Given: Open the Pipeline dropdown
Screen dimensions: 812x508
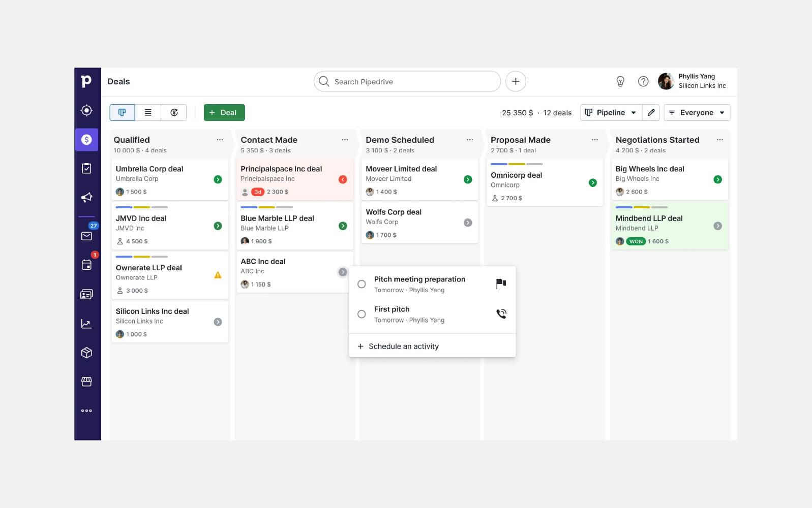Looking at the screenshot, I should (x=611, y=112).
